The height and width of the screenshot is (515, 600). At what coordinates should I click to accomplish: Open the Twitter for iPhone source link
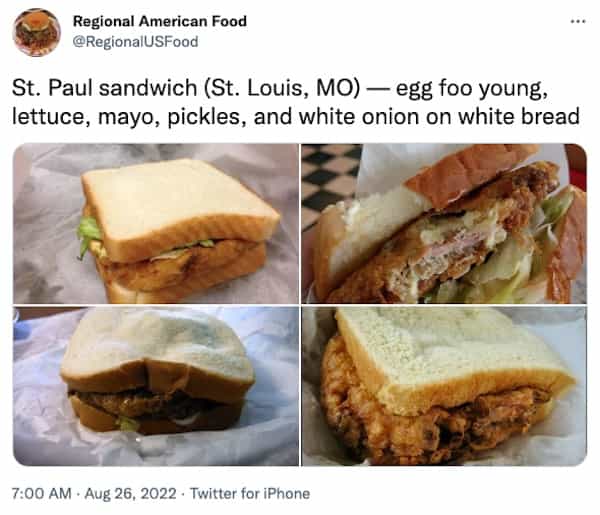click(250, 493)
